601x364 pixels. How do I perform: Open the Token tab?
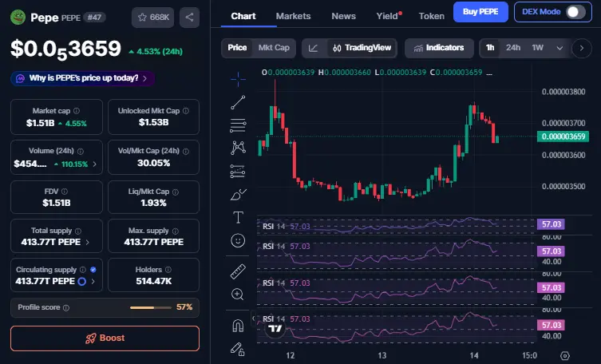click(x=432, y=16)
